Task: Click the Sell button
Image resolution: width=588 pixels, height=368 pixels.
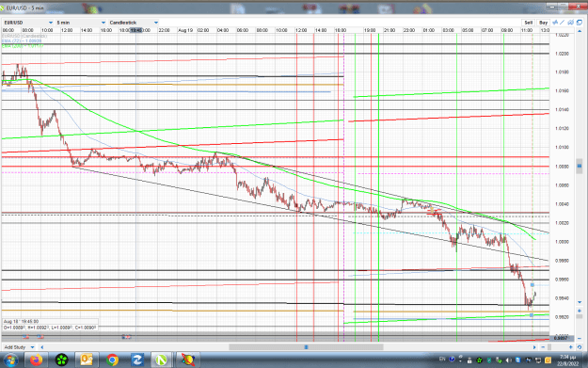Action: [x=528, y=23]
